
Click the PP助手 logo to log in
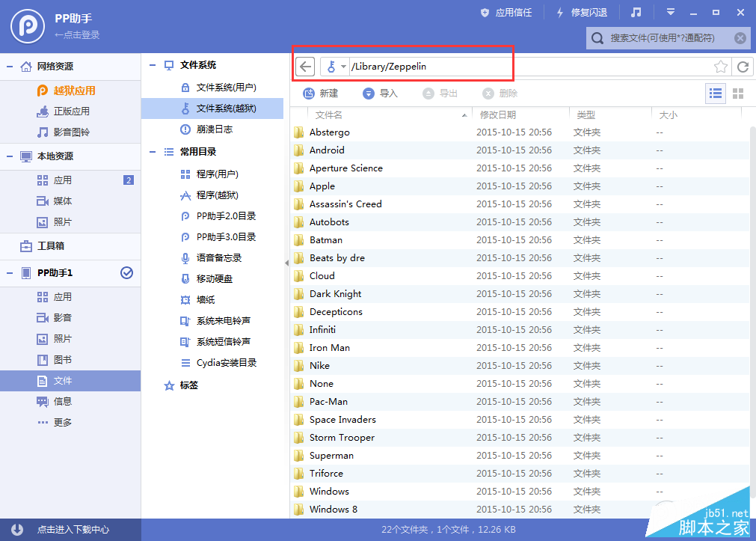pyautogui.click(x=28, y=26)
